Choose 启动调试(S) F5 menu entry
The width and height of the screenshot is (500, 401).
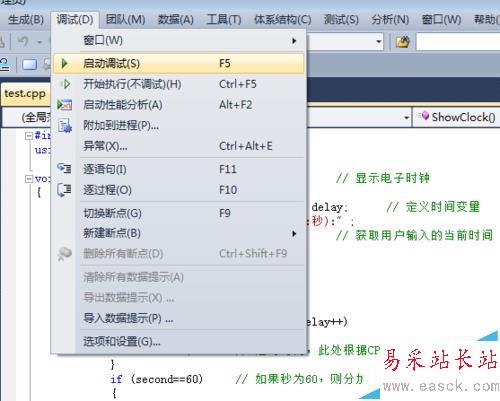click(179, 63)
